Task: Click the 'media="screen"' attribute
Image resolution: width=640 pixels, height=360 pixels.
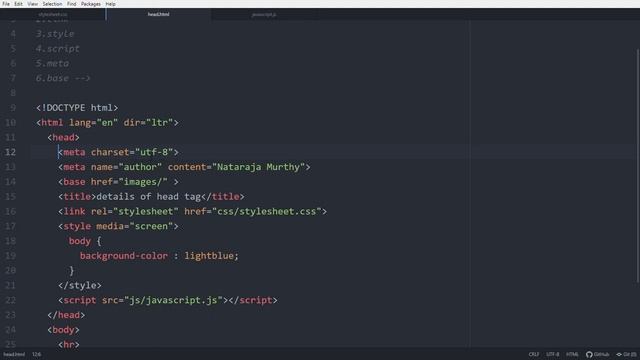Action: tap(135, 226)
